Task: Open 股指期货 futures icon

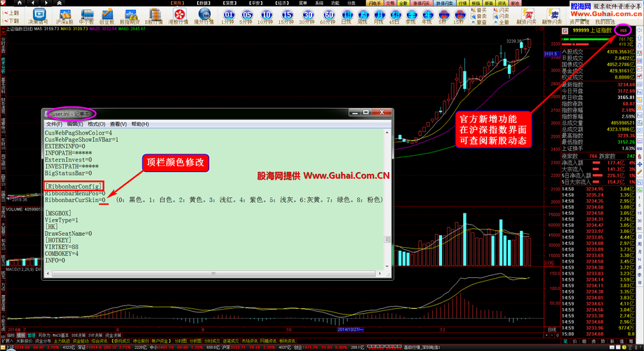Action: point(130,16)
